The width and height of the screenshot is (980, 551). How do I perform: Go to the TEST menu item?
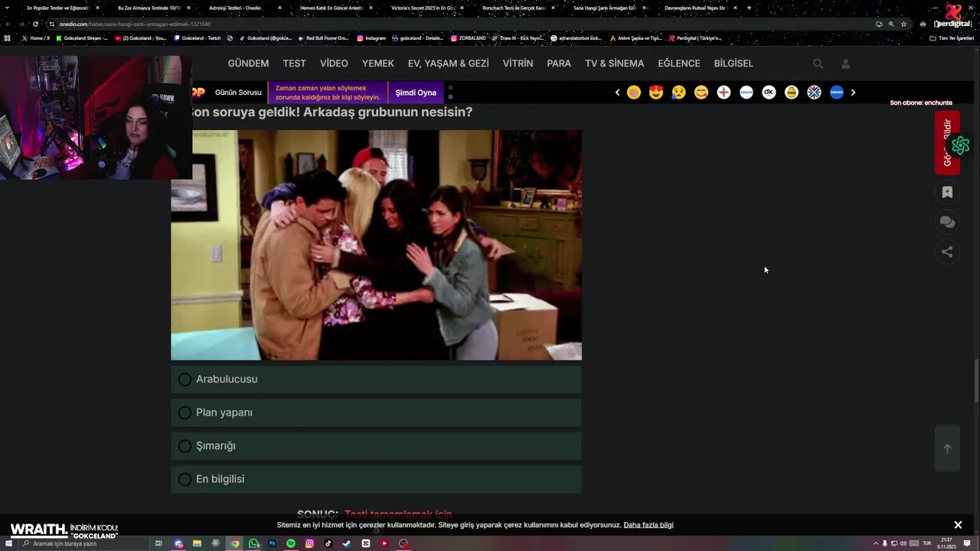294,64
